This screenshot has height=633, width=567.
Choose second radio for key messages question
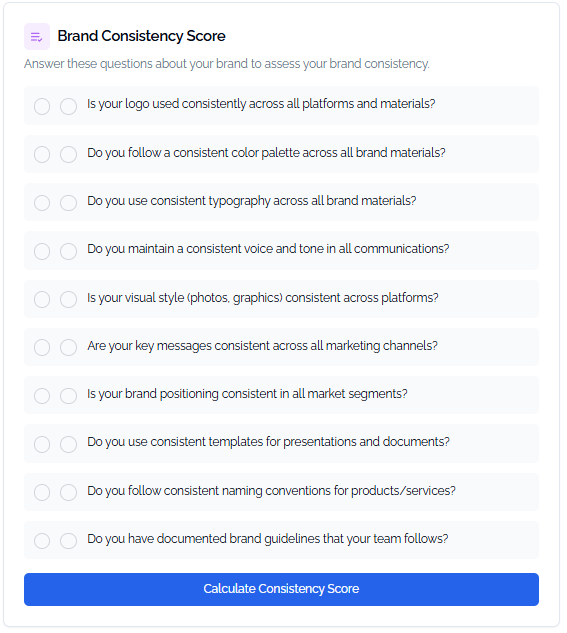[69, 348]
